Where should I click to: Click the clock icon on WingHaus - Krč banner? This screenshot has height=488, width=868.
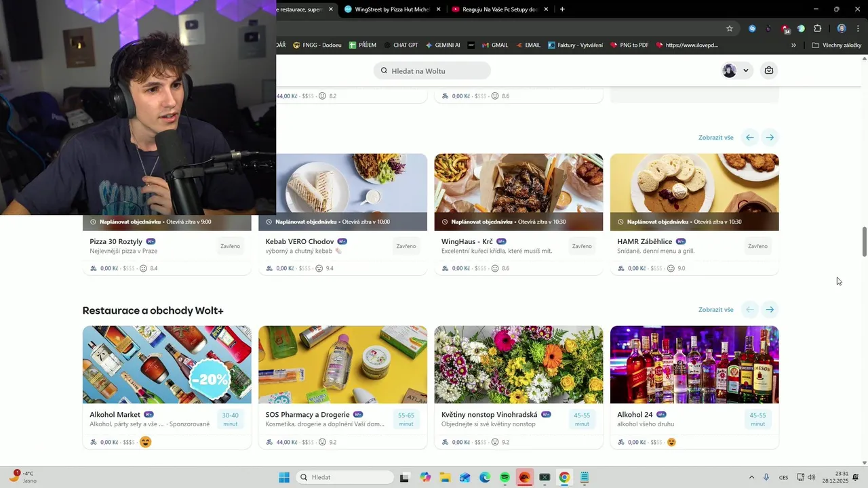(445, 222)
